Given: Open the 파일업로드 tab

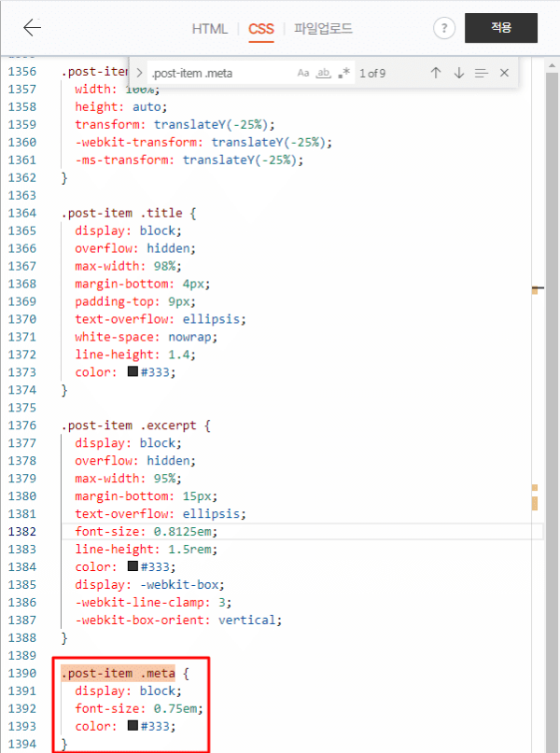Looking at the screenshot, I should (x=323, y=28).
